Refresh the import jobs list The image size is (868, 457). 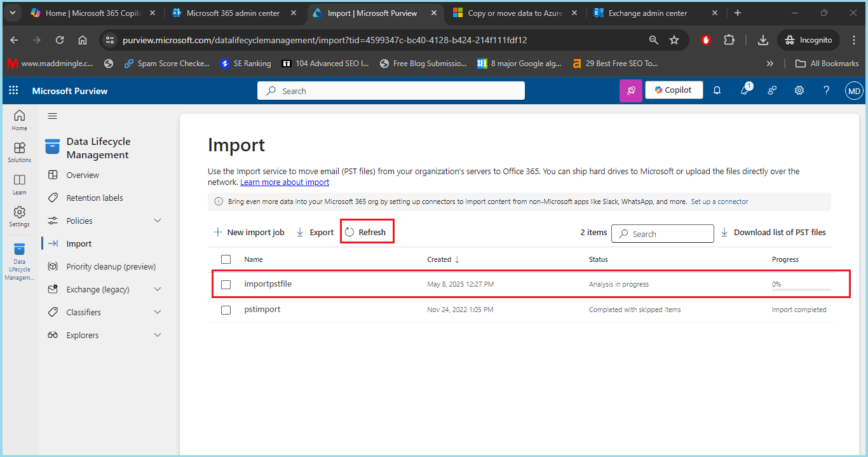click(366, 232)
